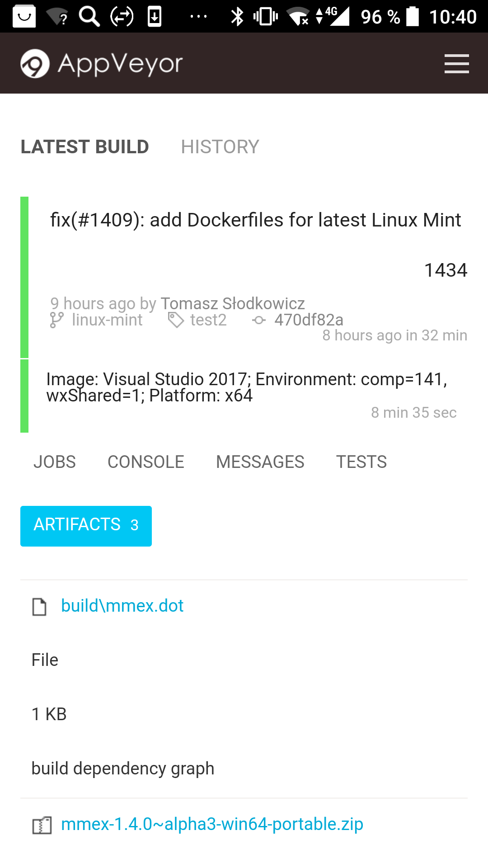Open the JOBS tab
Image resolution: width=488 pixels, height=868 pixels.
(54, 462)
